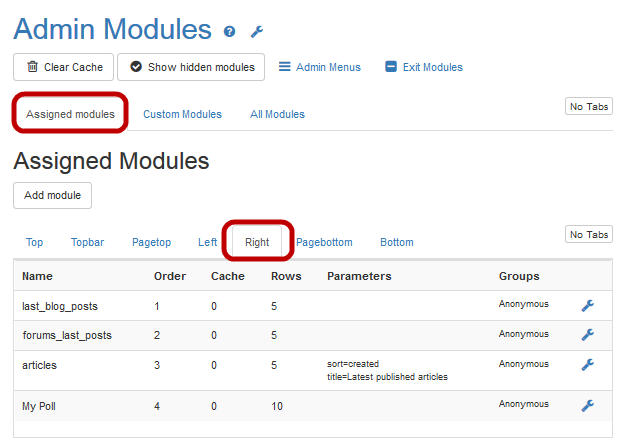Image resolution: width=622 pixels, height=444 pixels.
Task: Click the help question mark icon
Action: (230, 32)
